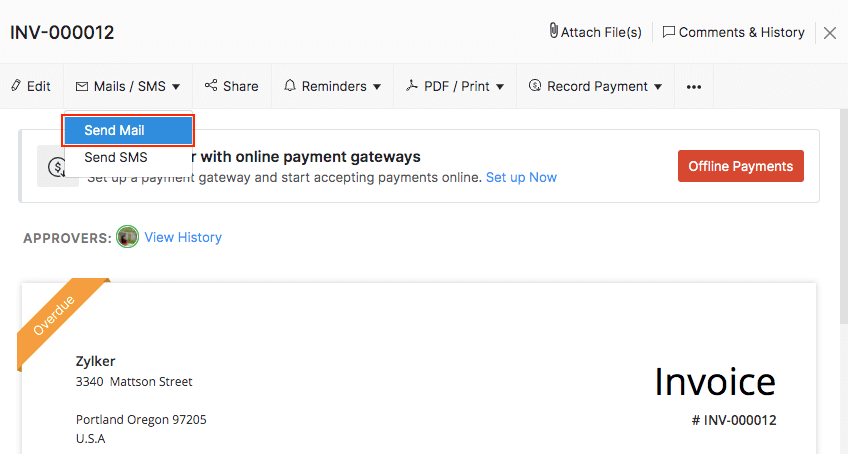Expand the PDF / Print dropdown arrow
Screen dimensions: 848x454
500,87
